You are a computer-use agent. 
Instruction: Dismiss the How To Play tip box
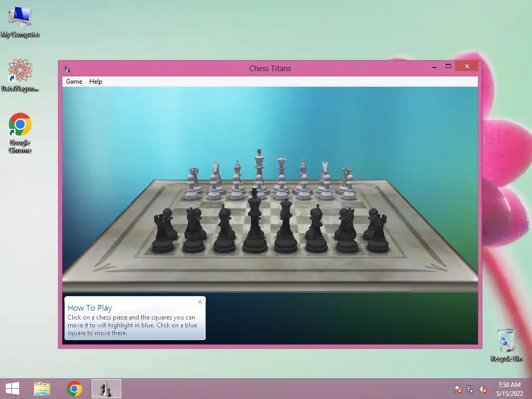[200, 302]
